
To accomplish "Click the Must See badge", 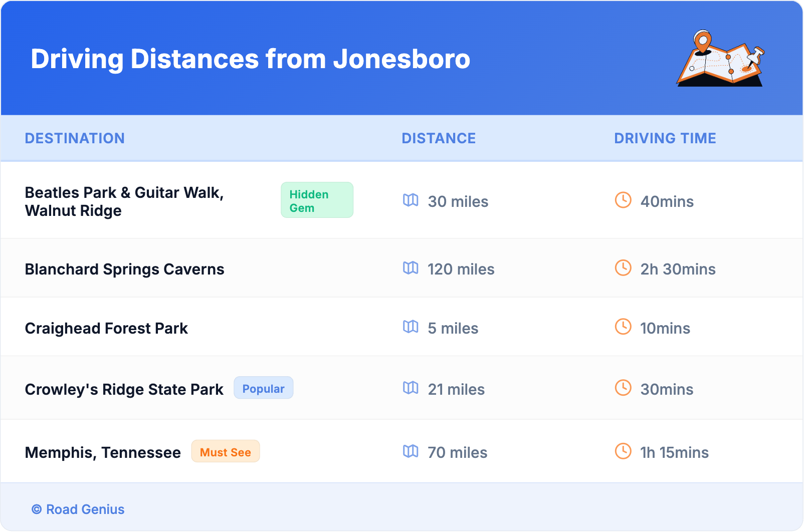I will 226,452.
